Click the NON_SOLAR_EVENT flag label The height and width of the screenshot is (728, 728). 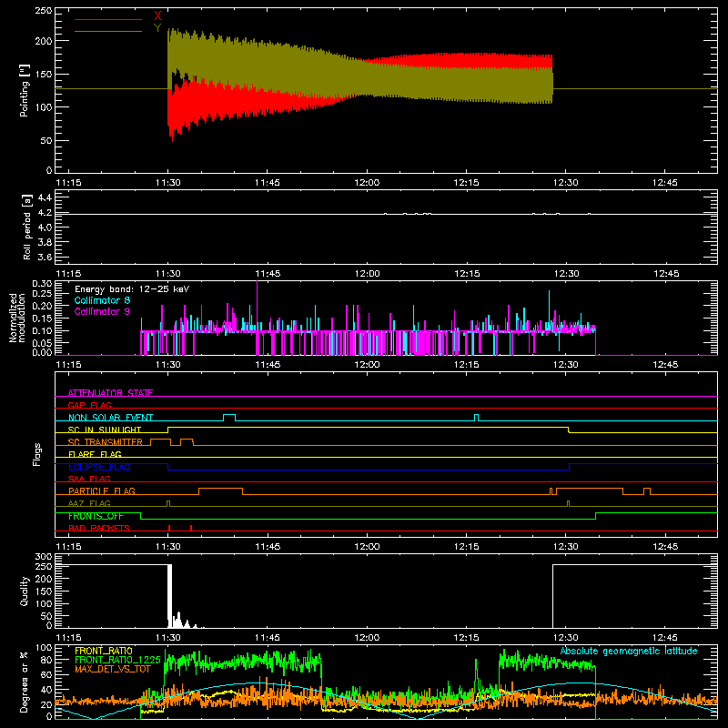tap(110, 418)
